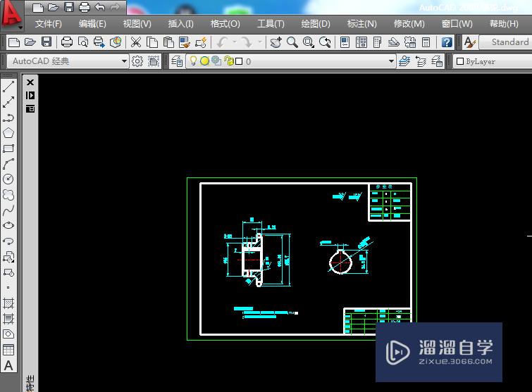This screenshot has height=392, width=532.
Task: Select the Revision Cloud tool
Action: (x=8, y=195)
